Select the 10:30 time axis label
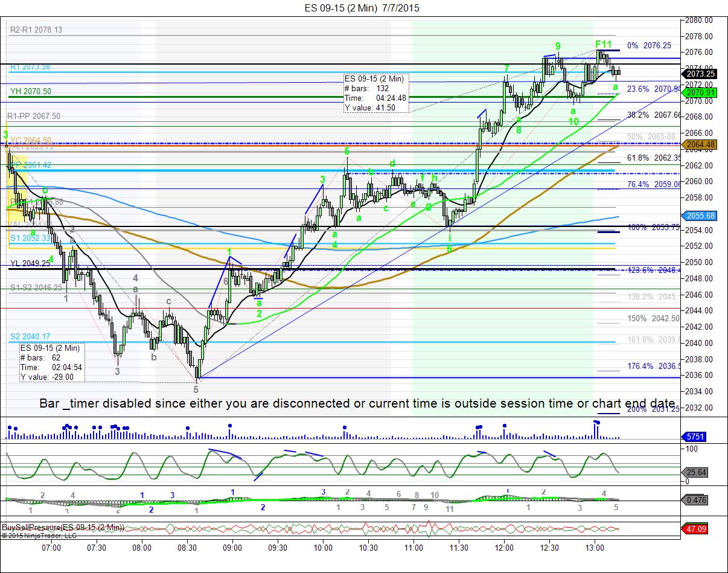Screen dimensions: 728x573 point(368,548)
